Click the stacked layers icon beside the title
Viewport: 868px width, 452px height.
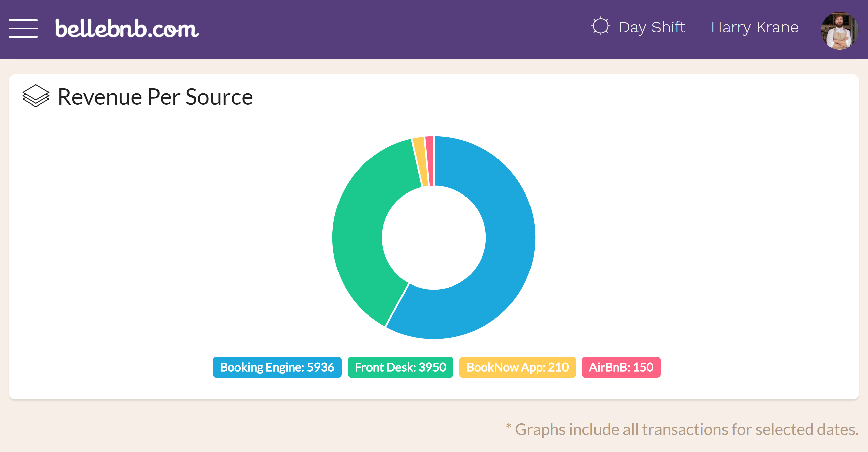36,96
